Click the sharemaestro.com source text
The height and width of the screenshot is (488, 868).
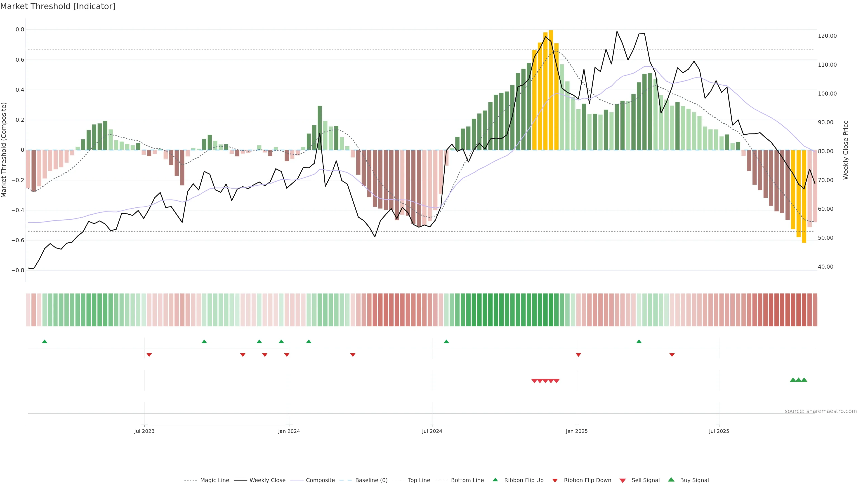pyautogui.click(x=821, y=411)
